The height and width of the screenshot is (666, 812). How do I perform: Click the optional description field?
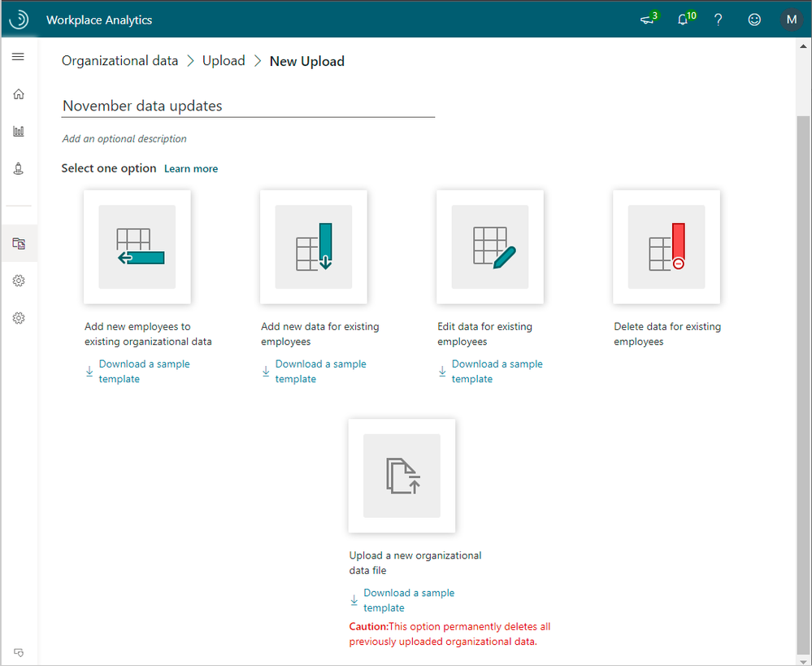tap(124, 138)
